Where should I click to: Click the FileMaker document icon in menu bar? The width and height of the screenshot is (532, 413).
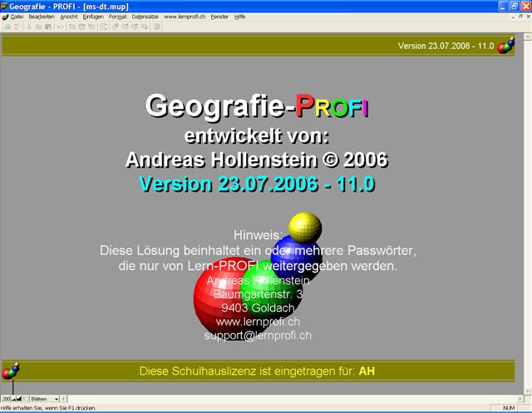(x=5, y=17)
